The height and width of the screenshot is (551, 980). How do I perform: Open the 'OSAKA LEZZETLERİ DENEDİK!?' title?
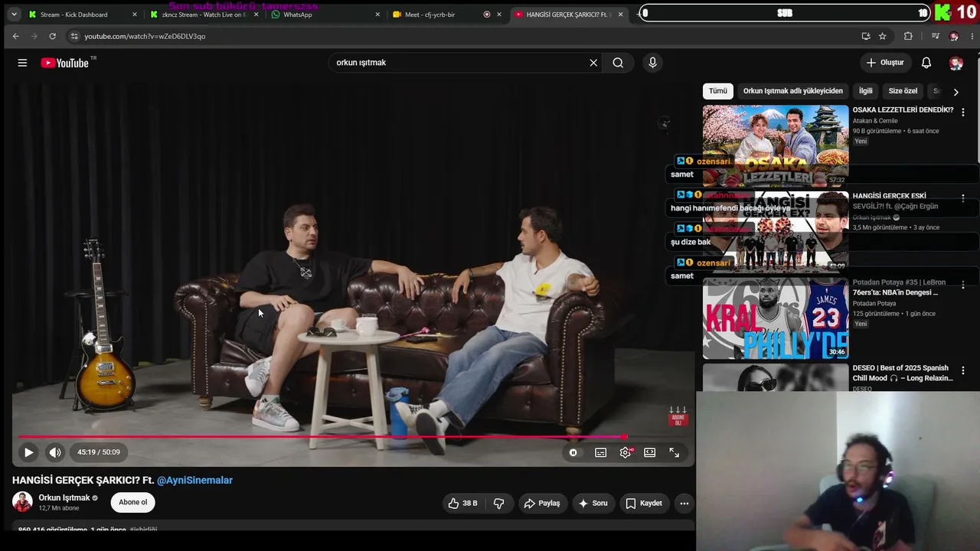point(903,109)
